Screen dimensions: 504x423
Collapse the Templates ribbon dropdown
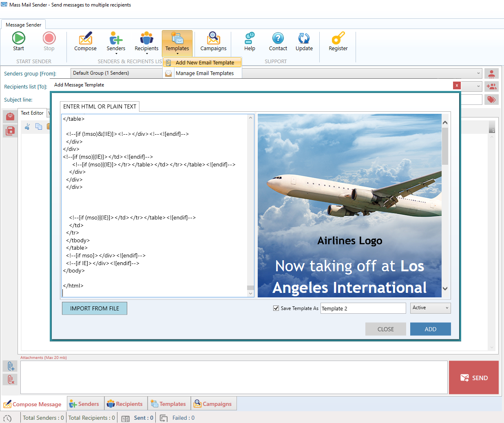177,43
